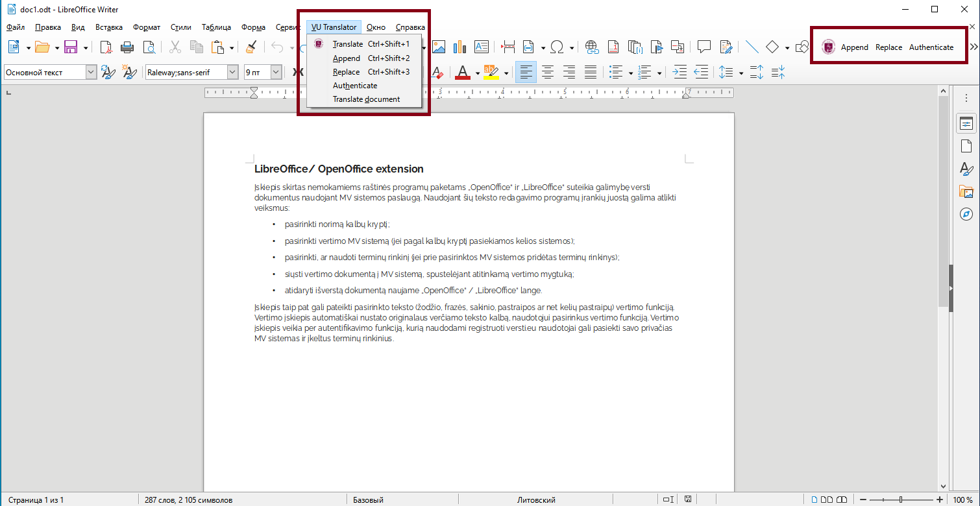This screenshot has height=506, width=980.
Task: Toggle right text alignment
Action: pos(569,72)
